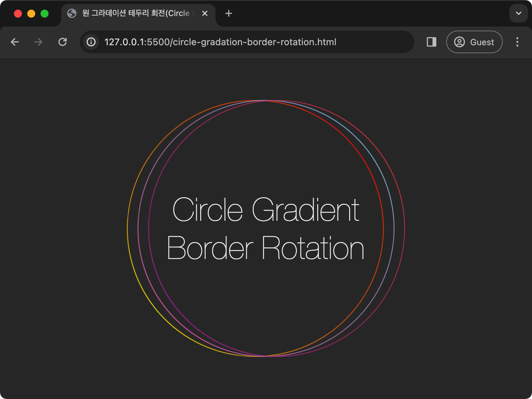Open the Guest profile menu
532x399 pixels.
474,42
